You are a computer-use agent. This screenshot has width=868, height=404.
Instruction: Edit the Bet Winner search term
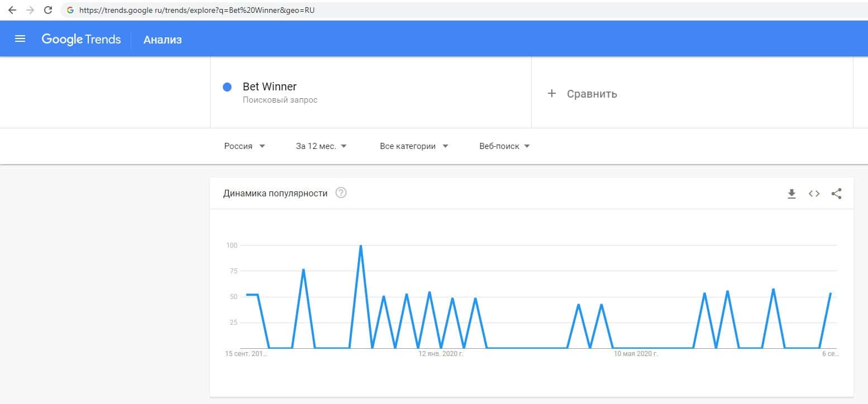270,86
